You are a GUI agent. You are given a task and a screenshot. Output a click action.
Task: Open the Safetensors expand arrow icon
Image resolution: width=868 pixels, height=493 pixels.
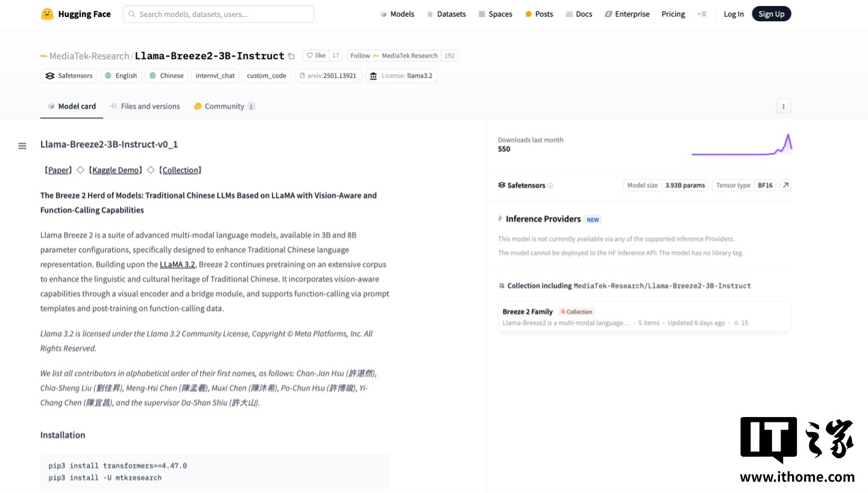click(785, 185)
